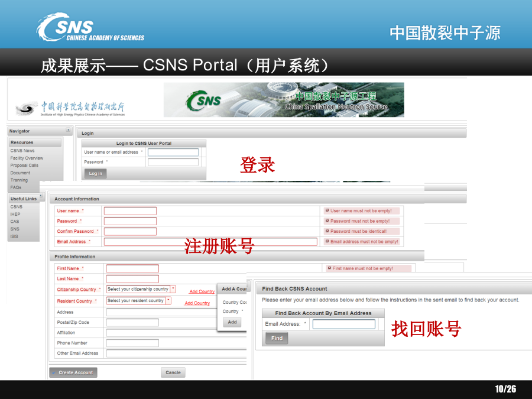Focus the Affiliation field
The height and width of the screenshot is (399, 532).
[x=161, y=333]
